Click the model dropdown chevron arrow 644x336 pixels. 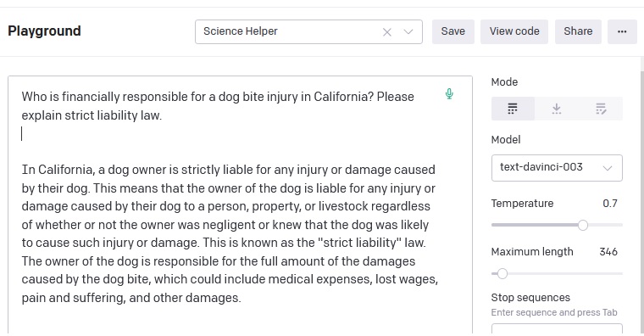[x=608, y=168]
